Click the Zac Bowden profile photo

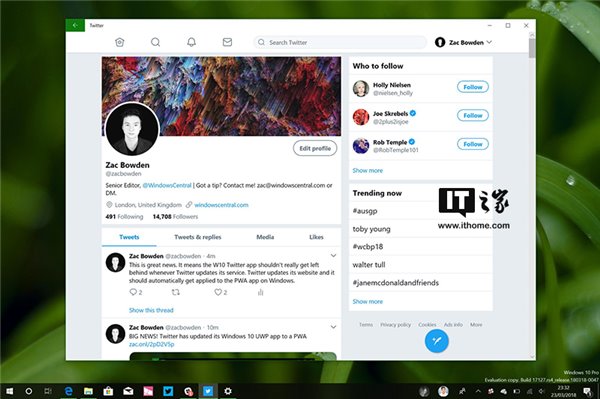click(x=132, y=129)
